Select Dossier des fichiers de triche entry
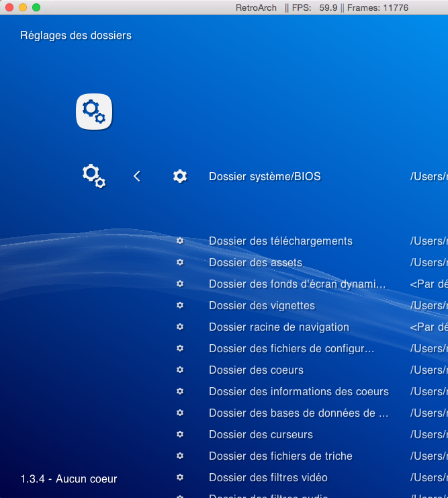 [281, 456]
